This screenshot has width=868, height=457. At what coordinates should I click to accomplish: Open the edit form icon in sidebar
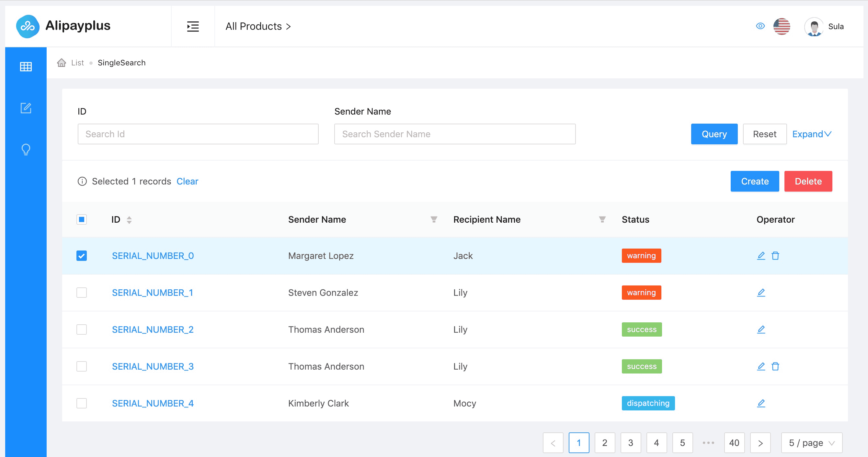coord(26,108)
